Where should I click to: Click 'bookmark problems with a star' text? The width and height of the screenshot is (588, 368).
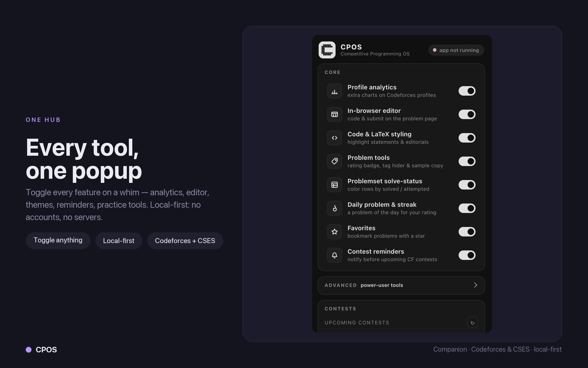coord(386,236)
